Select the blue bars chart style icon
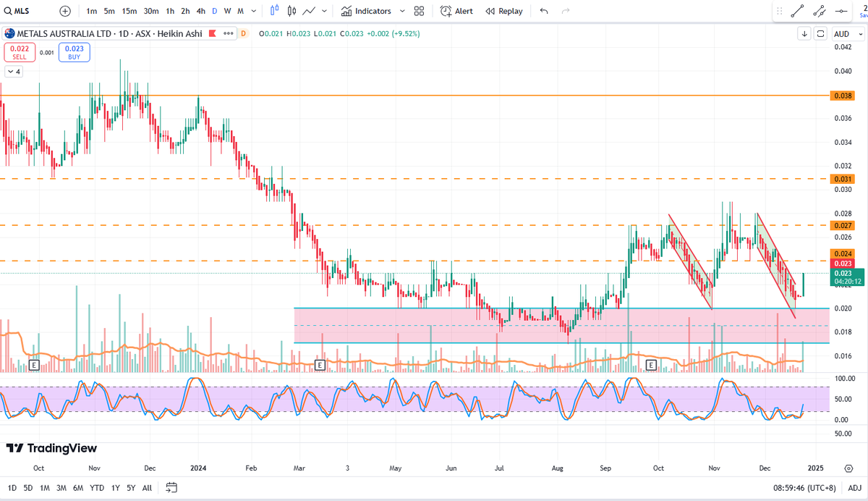The width and height of the screenshot is (868, 501). coord(274,11)
